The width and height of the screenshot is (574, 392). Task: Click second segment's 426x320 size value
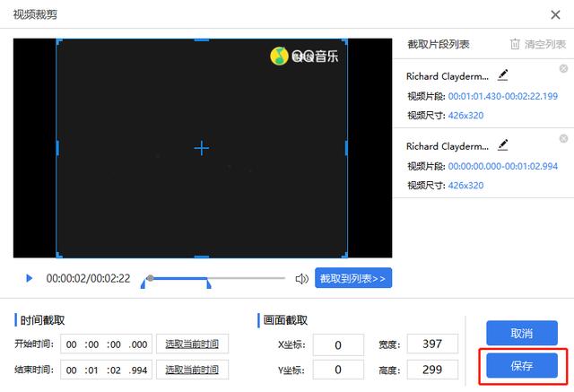pyautogui.click(x=465, y=186)
